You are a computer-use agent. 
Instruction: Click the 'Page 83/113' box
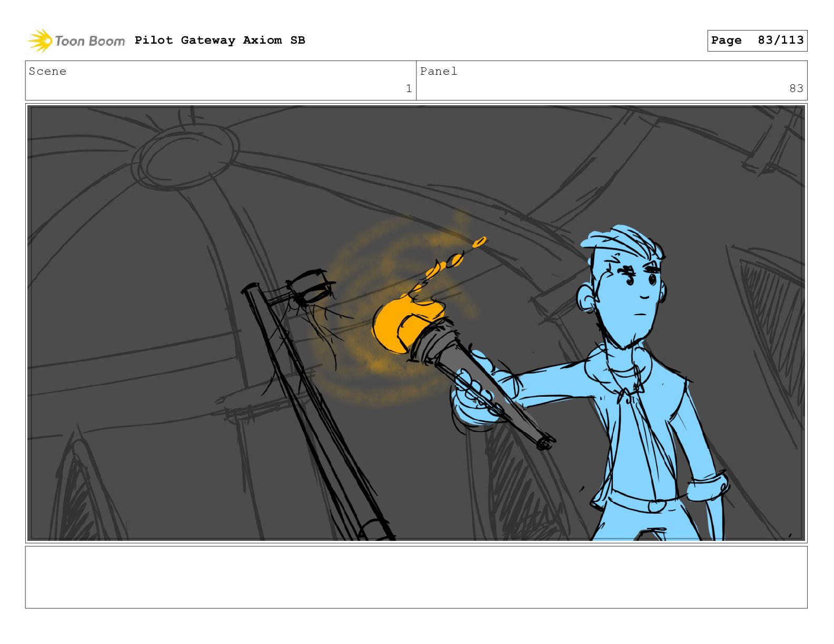coord(757,41)
